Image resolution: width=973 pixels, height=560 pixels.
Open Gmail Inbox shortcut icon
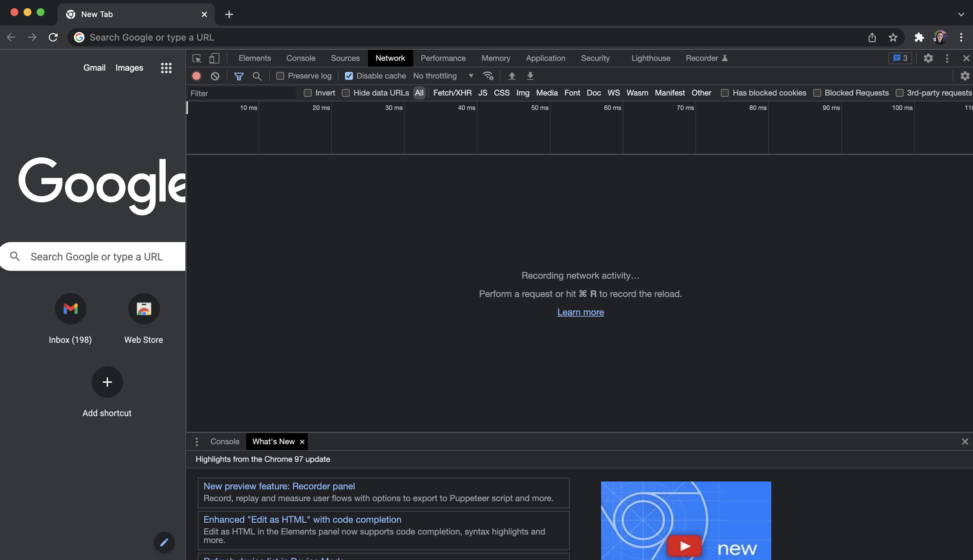click(70, 309)
